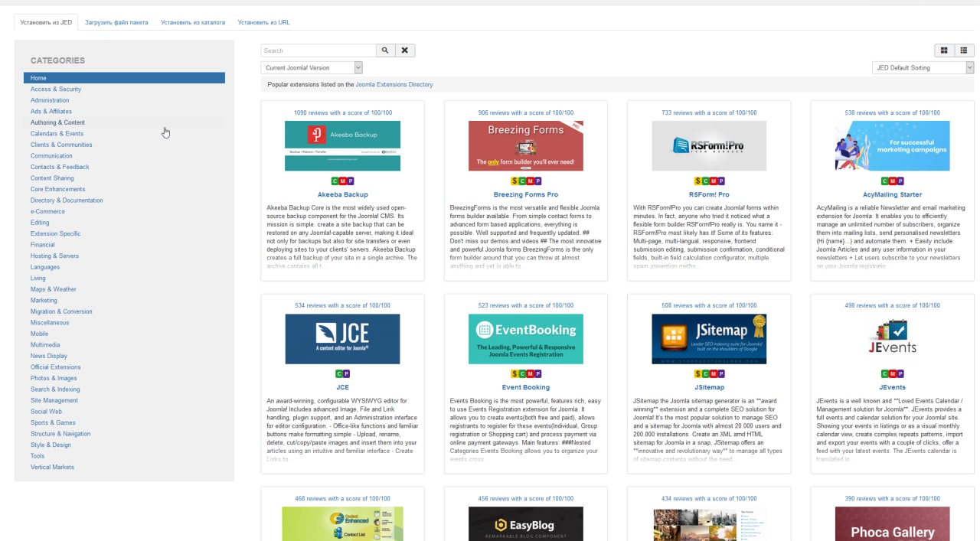This screenshot has width=980, height=541.
Task: Open the Extension Specific category
Action: click(x=55, y=234)
